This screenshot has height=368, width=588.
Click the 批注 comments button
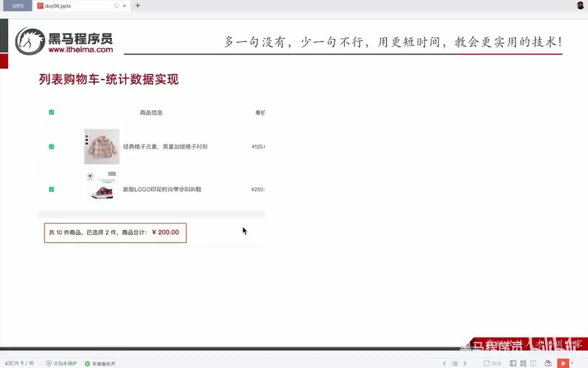[x=493, y=363]
